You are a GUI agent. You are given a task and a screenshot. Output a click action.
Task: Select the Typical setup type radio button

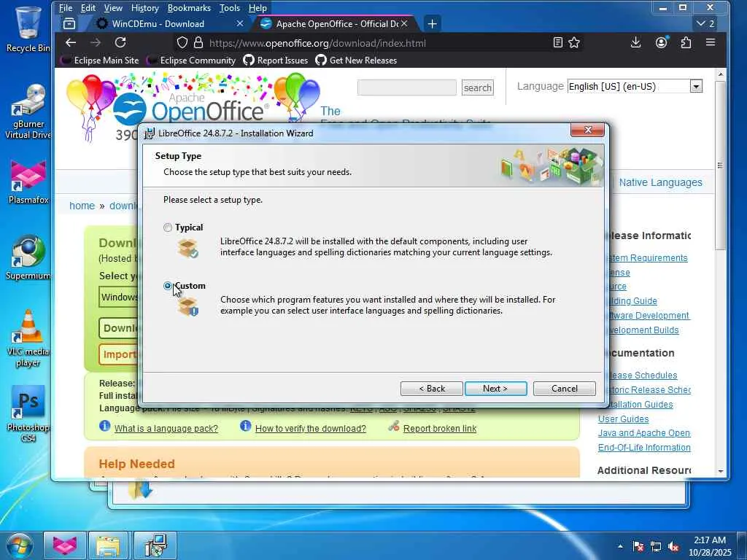[168, 227]
